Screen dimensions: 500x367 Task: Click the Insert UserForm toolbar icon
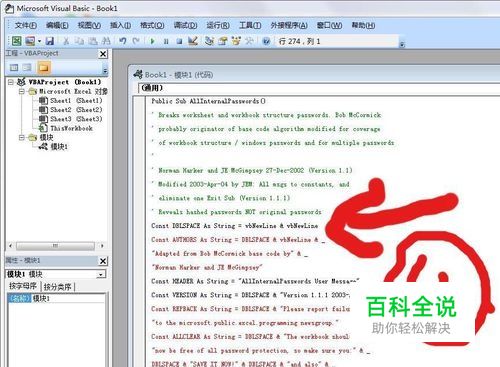click(30, 41)
